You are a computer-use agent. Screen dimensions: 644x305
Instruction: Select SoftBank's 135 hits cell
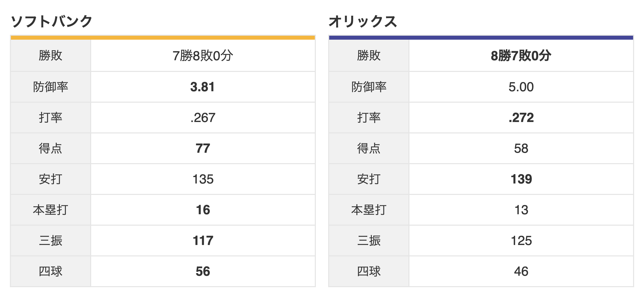pyautogui.click(x=203, y=179)
